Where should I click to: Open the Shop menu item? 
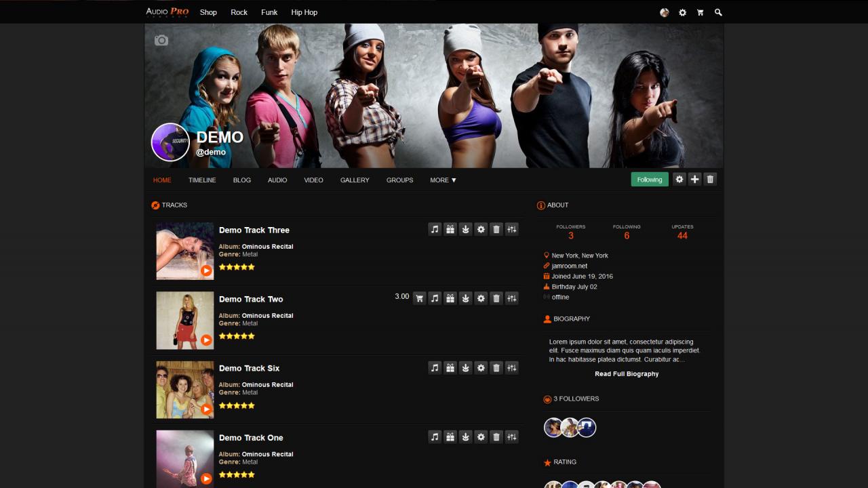pyautogui.click(x=208, y=12)
